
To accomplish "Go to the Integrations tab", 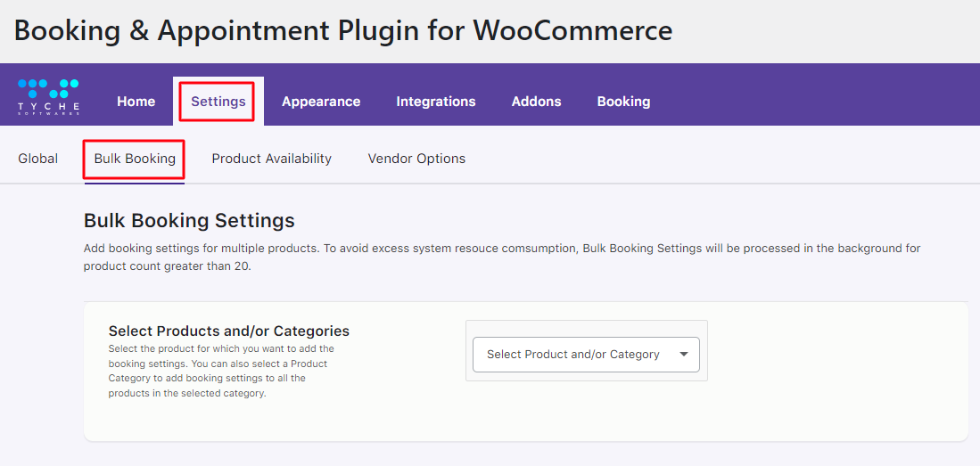I will tap(436, 102).
